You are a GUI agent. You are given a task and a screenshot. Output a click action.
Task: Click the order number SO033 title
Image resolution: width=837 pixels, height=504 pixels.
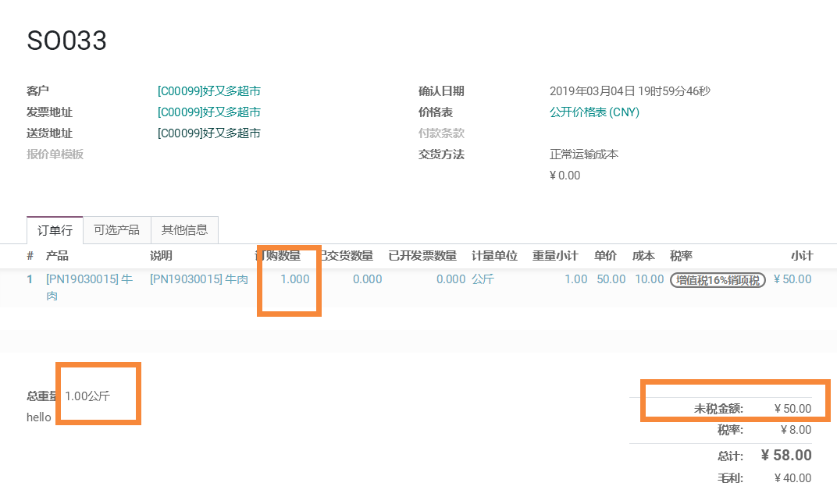pos(66,41)
